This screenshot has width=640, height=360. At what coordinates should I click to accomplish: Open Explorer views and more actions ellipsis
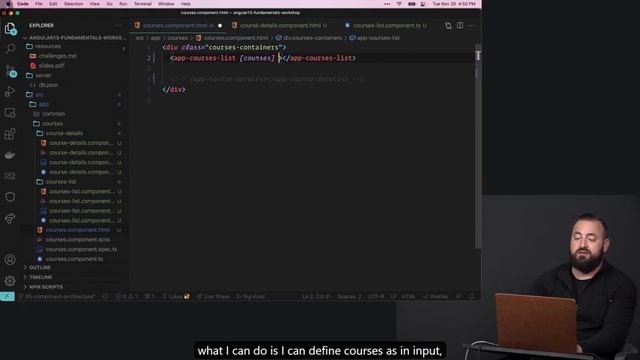(118, 25)
